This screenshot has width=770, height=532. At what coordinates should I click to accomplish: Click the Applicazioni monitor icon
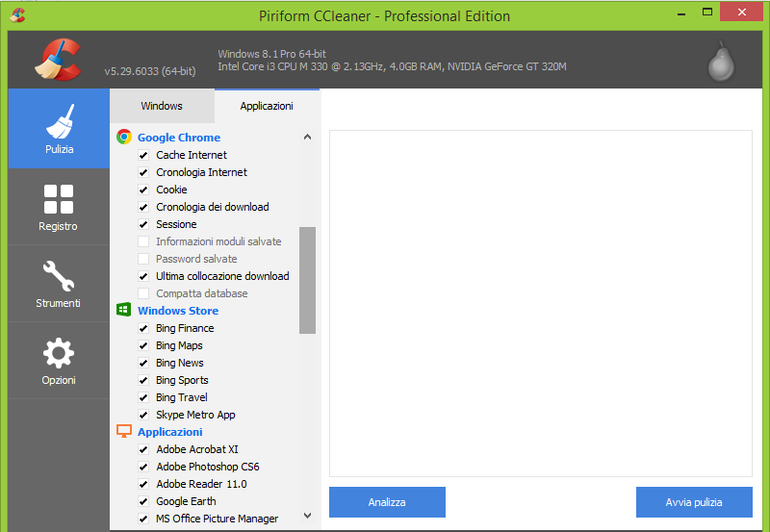pos(124,431)
